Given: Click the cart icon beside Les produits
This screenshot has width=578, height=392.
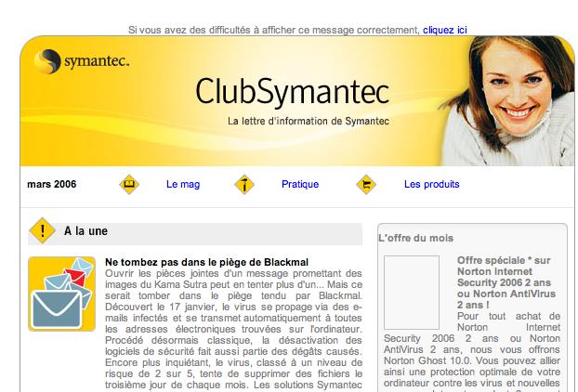Looking at the screenshot, I should (366, 184).
